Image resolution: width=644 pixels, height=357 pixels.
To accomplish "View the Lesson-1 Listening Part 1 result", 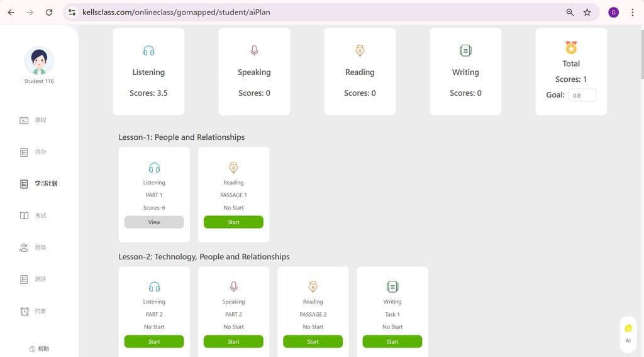I will pos(154,222).
